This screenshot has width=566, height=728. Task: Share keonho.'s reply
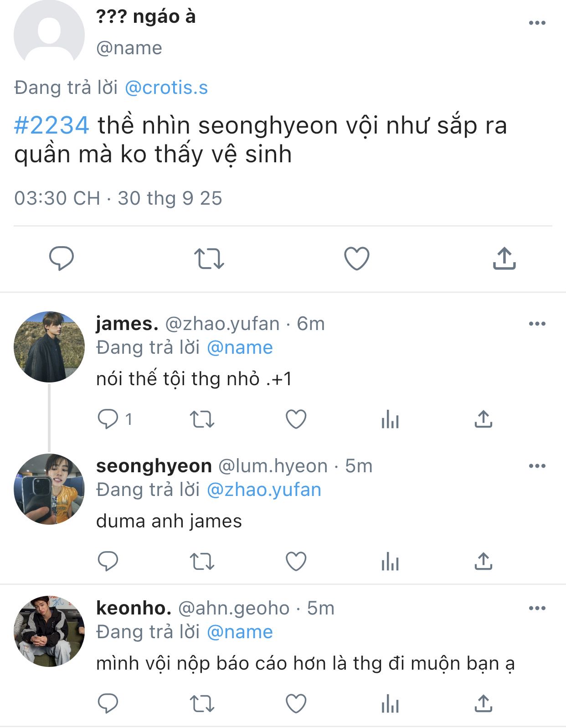point(483,703)
